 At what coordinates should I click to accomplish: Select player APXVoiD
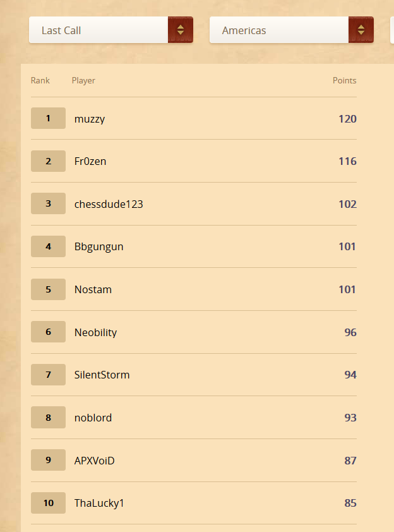tap(95, 461)
